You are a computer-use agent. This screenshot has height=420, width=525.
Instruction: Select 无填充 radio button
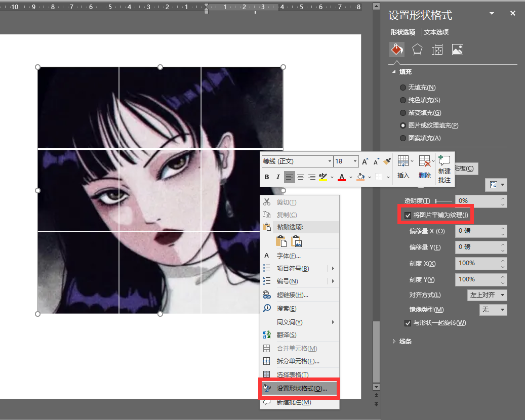[403, 88]
